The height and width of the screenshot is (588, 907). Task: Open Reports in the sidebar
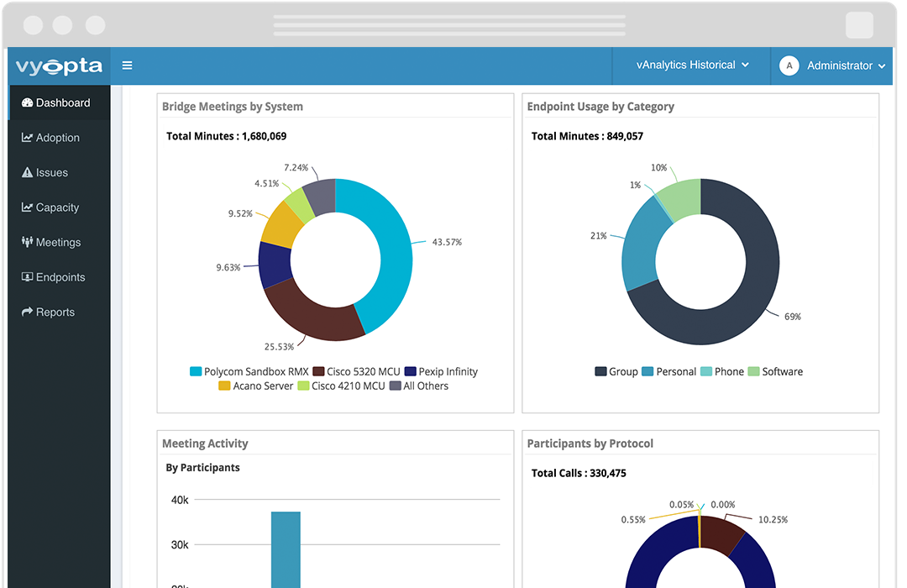coord(59,312)
